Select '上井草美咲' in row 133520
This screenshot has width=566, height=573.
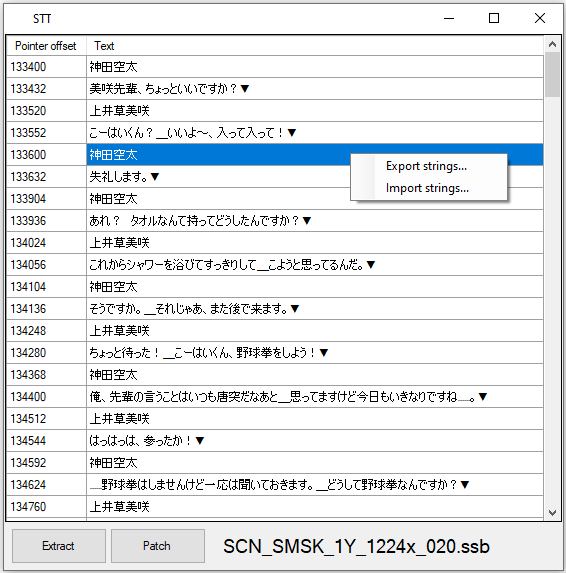coord(119,111)
